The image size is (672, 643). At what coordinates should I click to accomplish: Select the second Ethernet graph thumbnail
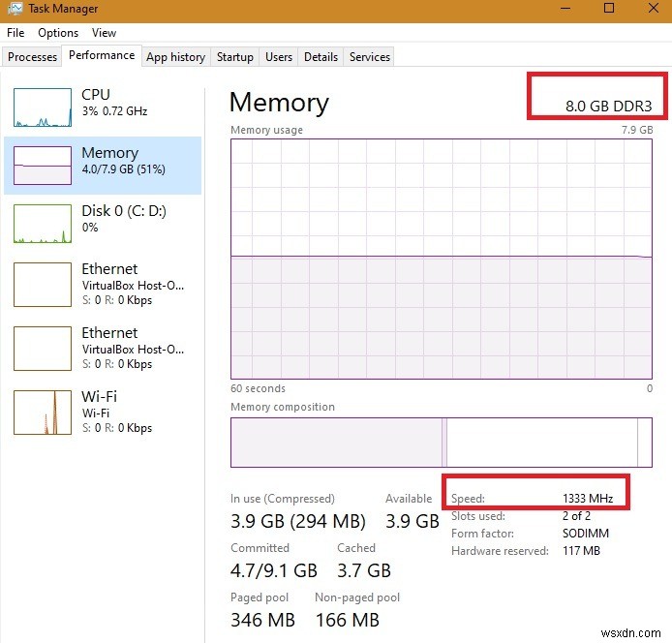click(x=43, y=349)
